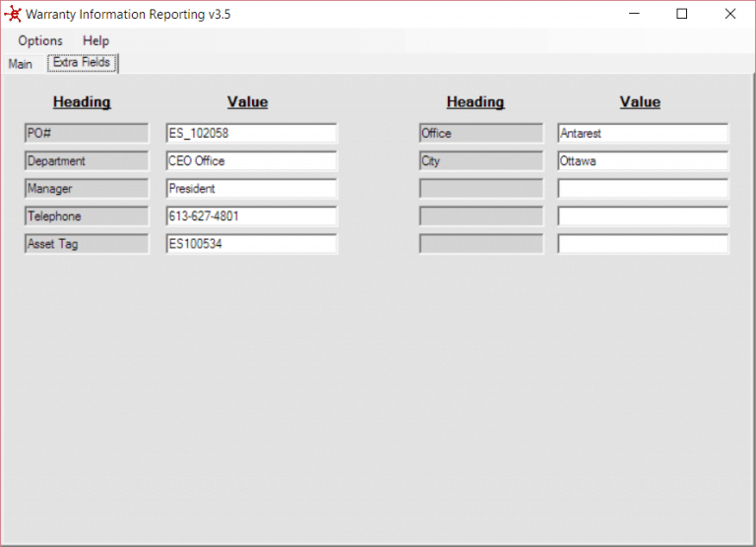The width and height of the screenshot is (756, 547).
Task: Click the Asset Tag heading field
Action: tap(87, 244)
